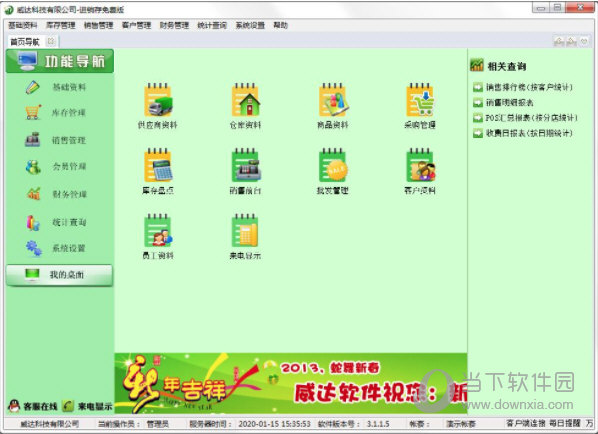The height and width of the screenshot is (434, 598).
Task: Open the 员工资料 employee icon
Action: tap(158, 230)
